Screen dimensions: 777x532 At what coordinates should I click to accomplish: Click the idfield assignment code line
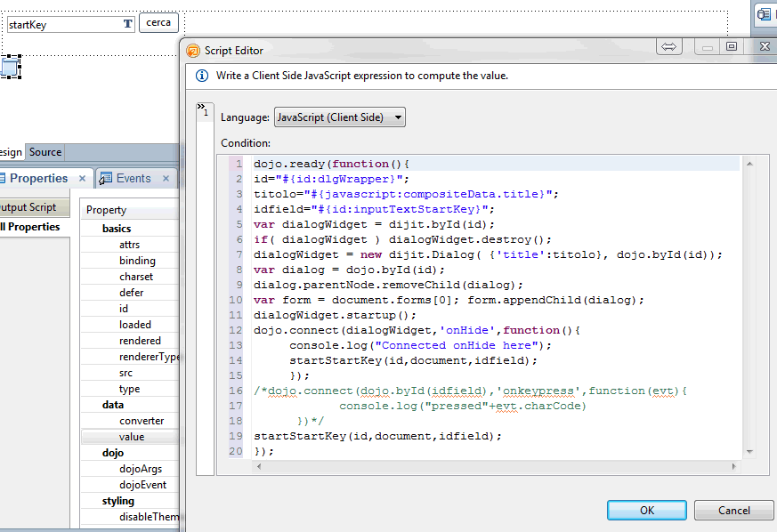pos(374,210)
